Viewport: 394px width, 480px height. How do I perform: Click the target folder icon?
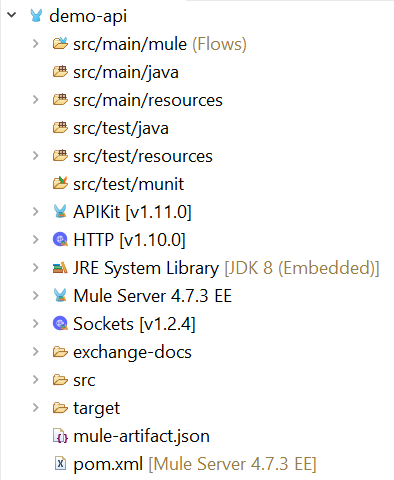pos(60,408)
